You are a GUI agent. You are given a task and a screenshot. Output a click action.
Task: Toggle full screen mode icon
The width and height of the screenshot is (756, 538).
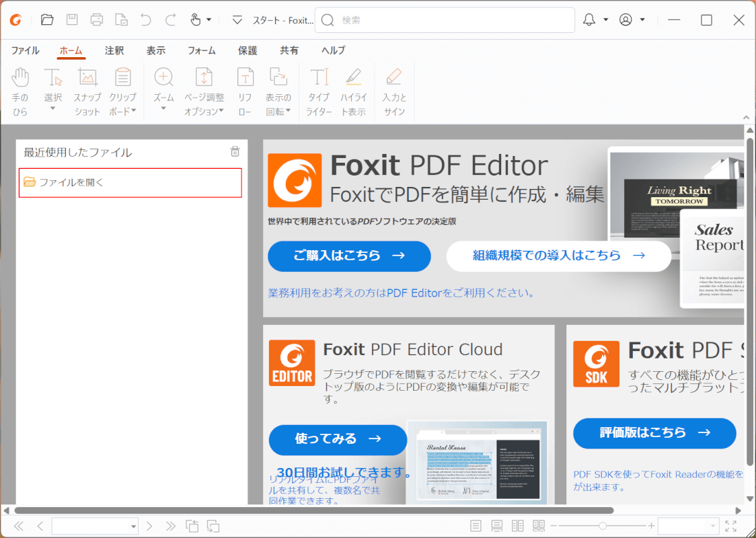[730, 526]
